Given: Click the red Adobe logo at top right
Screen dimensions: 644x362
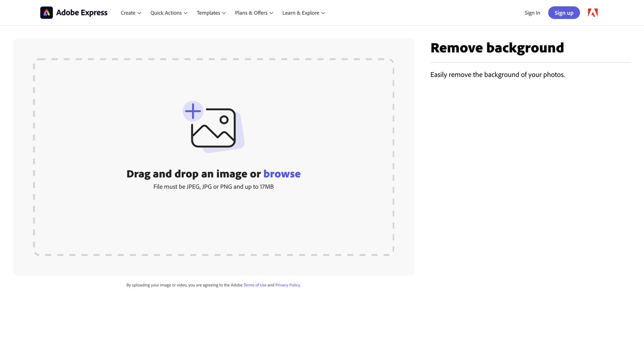Looking at the screenshot, I should [x=593, y=12].
